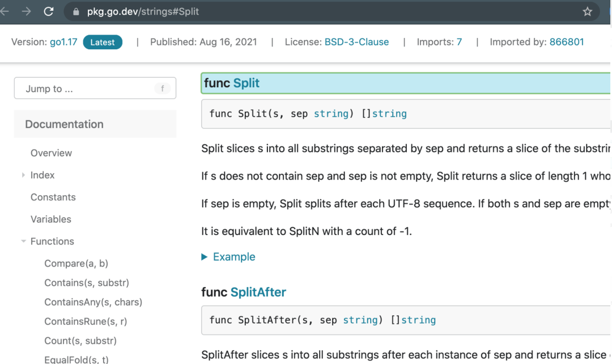Expand the Example disclosure triangle
Viewport: 612px width, 364px height.
click(205, 257)
